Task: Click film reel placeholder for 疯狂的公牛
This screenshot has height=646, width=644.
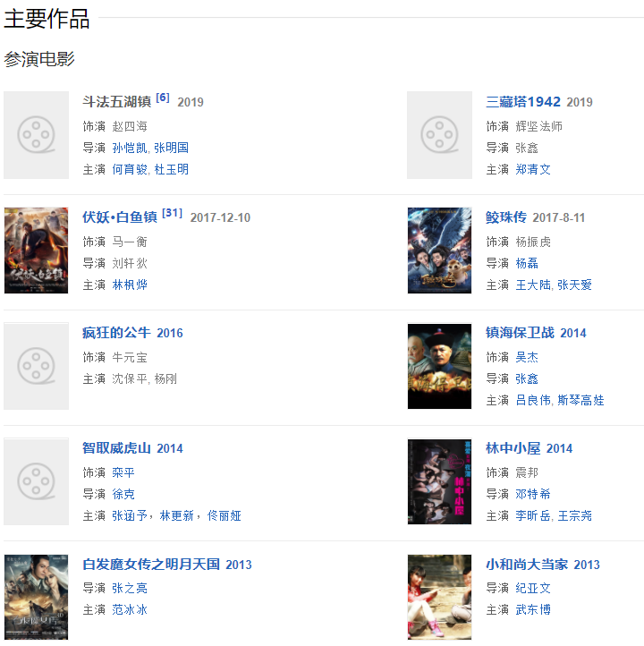Action: point(37,366)
